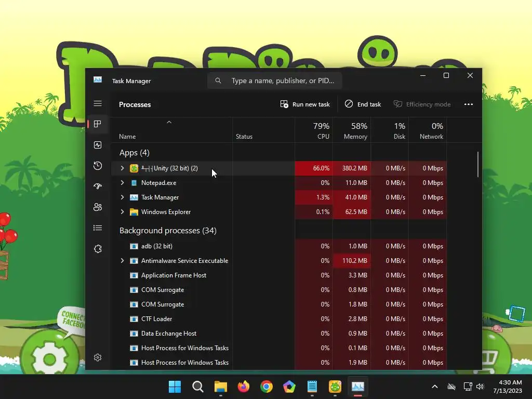Sort by the 58% Memory column header
The width and height of the screenshot is (532, 399).
pos(352,130)
